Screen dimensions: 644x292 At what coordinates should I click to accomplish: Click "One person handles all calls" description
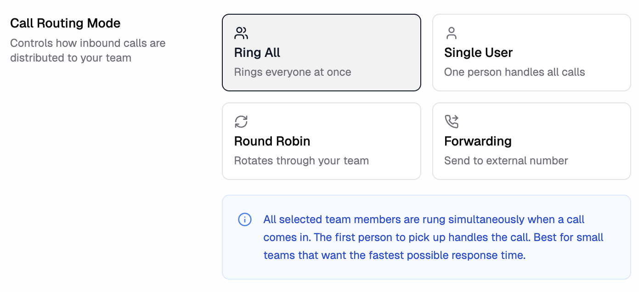(x=514, y=72)
